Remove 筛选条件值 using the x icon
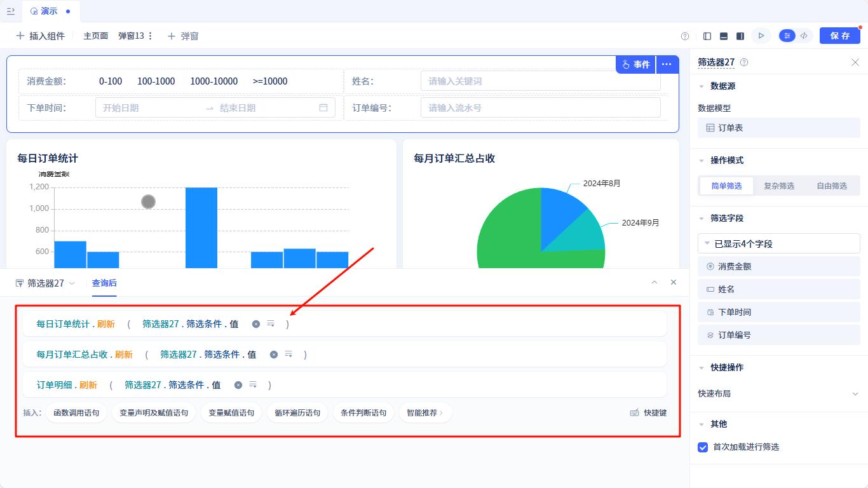Image resolution: width=868 pixels, height=488 pixels. [256, 323]
